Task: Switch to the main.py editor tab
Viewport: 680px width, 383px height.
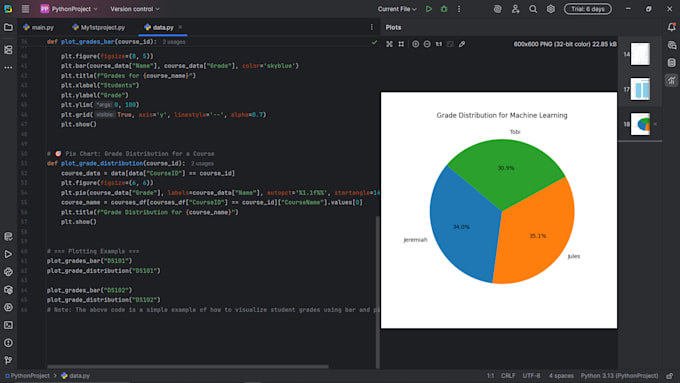Action: click(x=39, y=27)
